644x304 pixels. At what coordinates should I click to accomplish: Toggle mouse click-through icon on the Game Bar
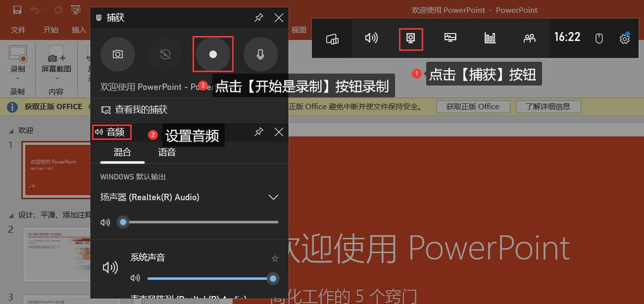click(x=600, y=39)
